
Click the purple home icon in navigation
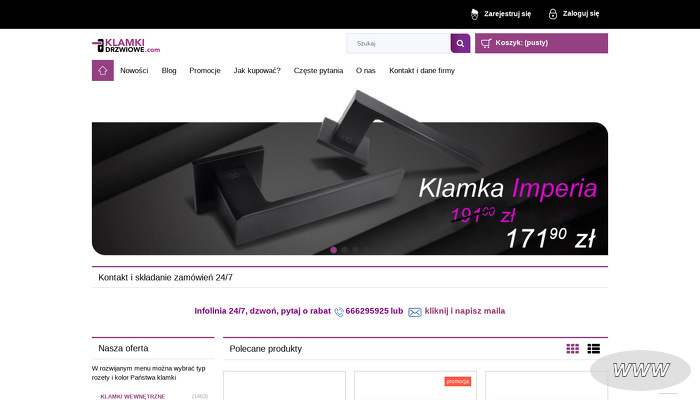103,71
